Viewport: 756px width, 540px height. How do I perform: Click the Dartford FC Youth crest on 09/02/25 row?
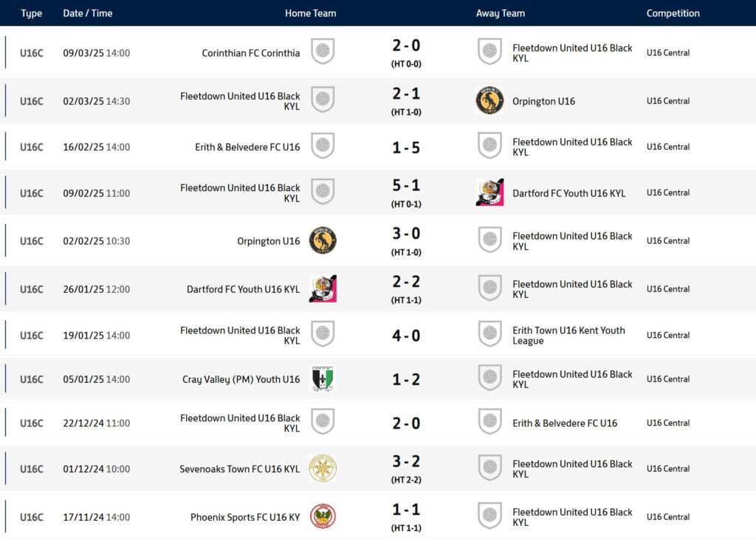pos(489,193)
